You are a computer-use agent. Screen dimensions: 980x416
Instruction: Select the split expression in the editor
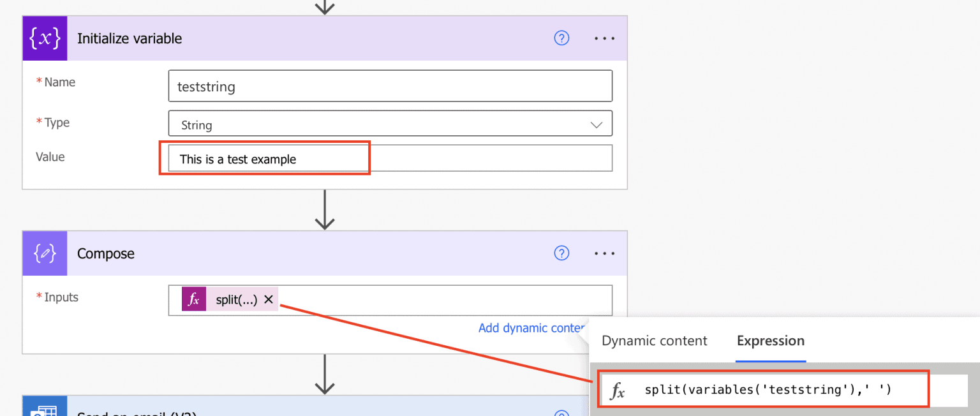tap(762, 389)
